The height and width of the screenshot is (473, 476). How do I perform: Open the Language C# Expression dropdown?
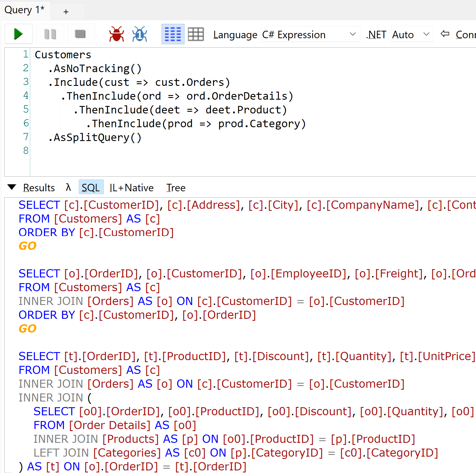310,34
